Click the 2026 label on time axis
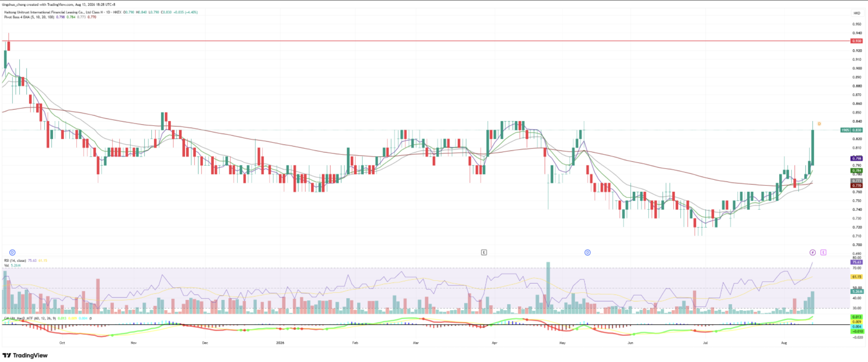This screenshot has width=868, height=362. pyautogui.click(x=280, y=343)
